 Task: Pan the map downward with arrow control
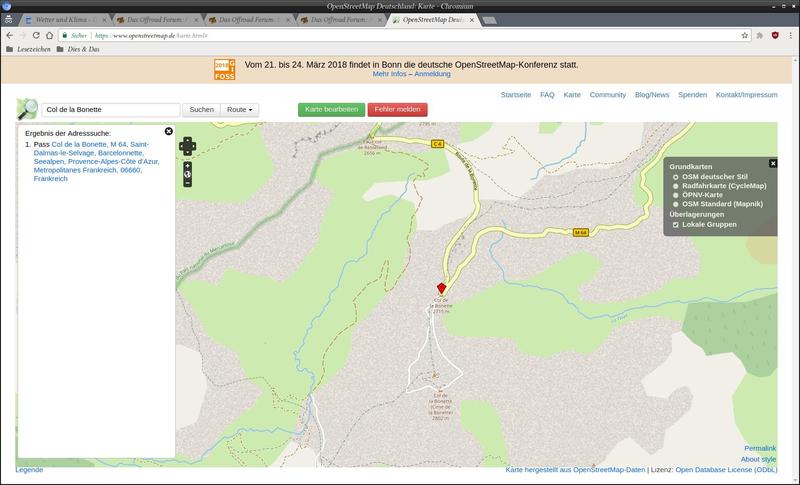[x=187, y=152]
